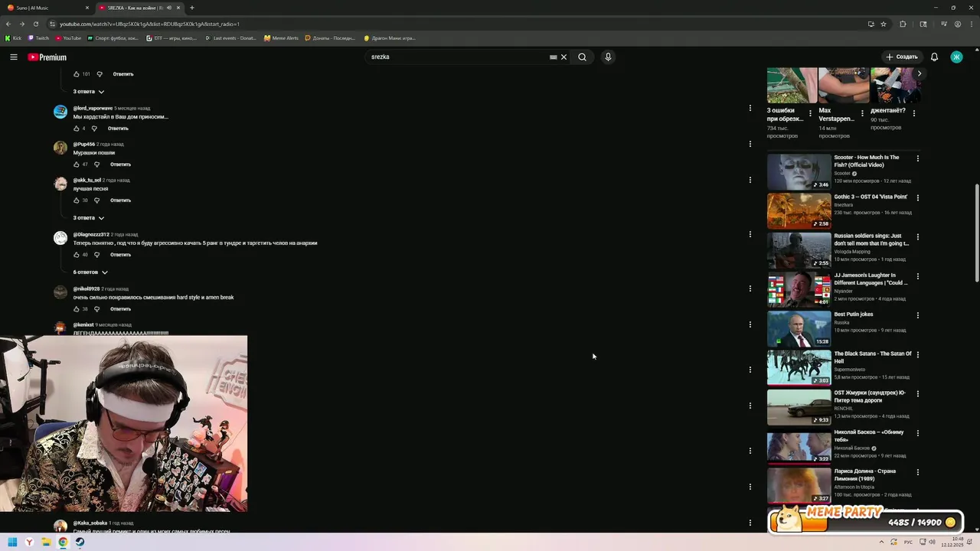Image resolution: width=980 pixels, height=551 pixels.
Task: Like the comment by @akk_tu_sol
Action: [x=77, y=201]
